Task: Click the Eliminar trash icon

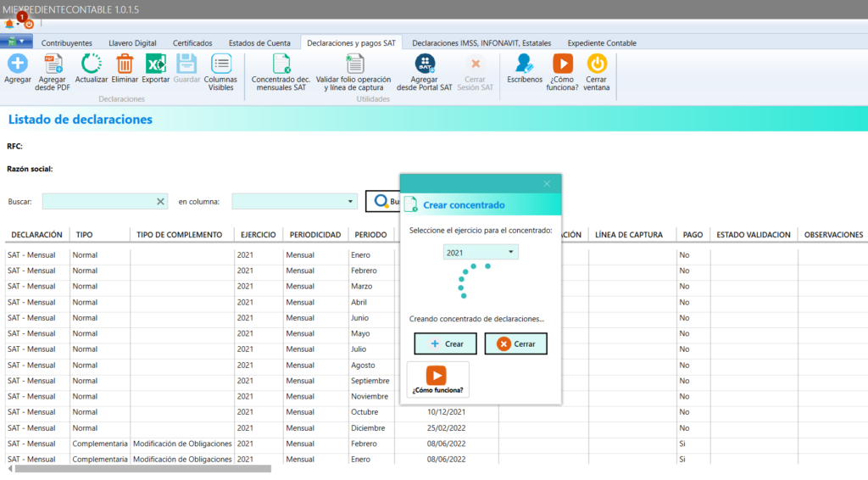Action: click(125, 64)
